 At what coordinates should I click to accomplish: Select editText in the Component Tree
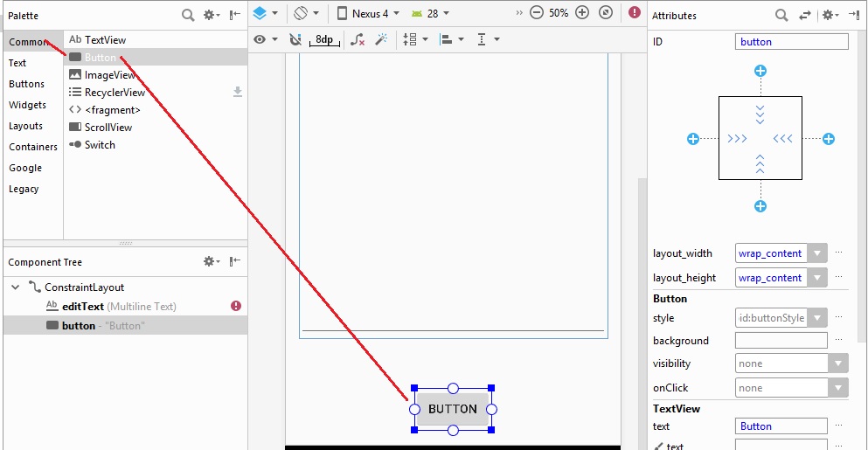[83, 307]
